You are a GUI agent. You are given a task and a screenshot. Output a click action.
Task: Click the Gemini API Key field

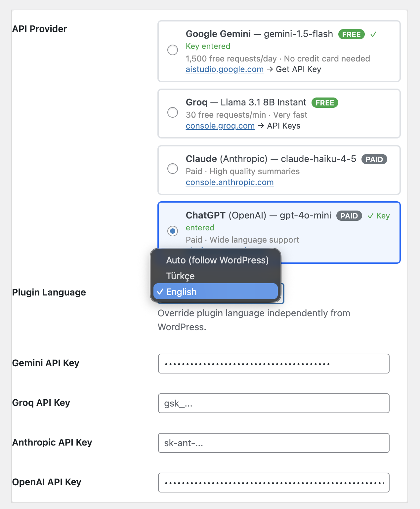(273, 364)
